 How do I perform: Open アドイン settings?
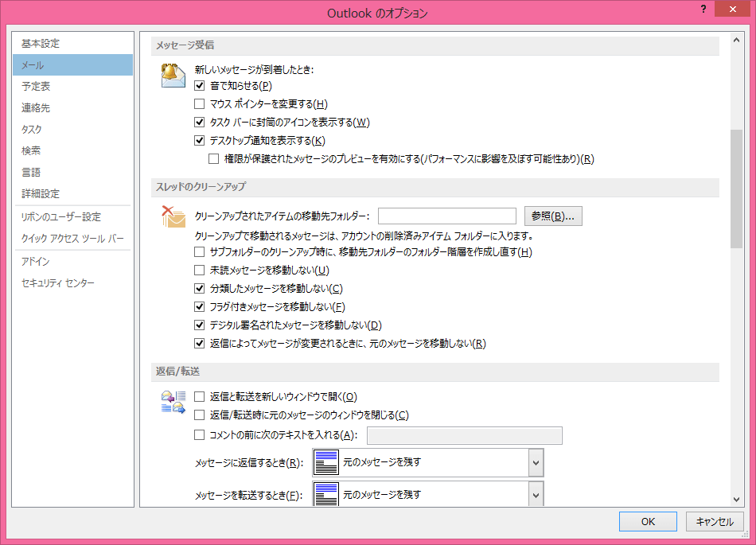pyautogui.click(x=72, y=261)
